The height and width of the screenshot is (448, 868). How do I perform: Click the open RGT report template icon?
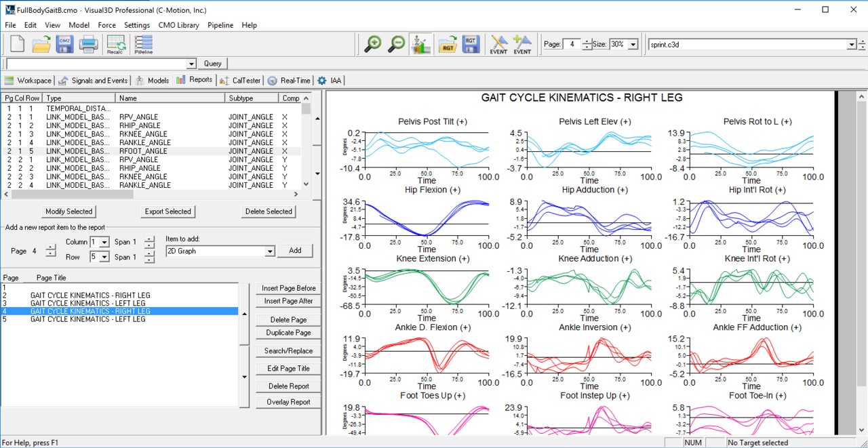(x=447, y=44)
